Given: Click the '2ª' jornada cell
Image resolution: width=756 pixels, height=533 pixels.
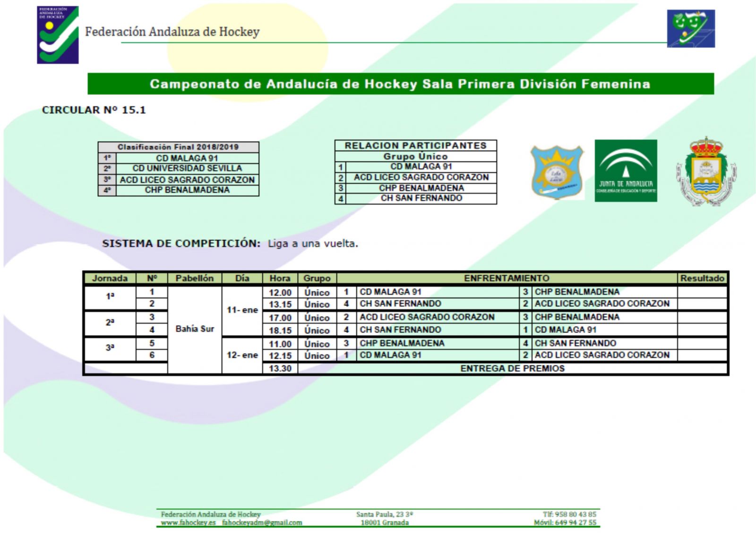Looking at the screenshot, I should point(110,322).
